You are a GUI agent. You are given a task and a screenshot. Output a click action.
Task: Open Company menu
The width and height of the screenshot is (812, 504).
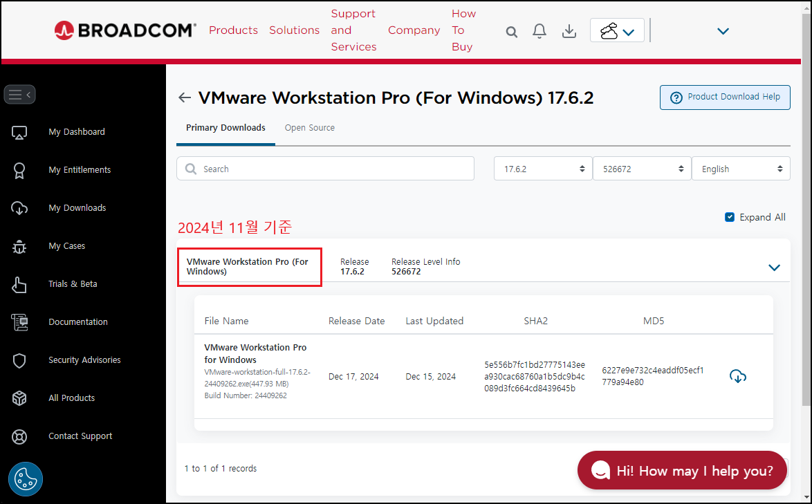tap(414, 30)
